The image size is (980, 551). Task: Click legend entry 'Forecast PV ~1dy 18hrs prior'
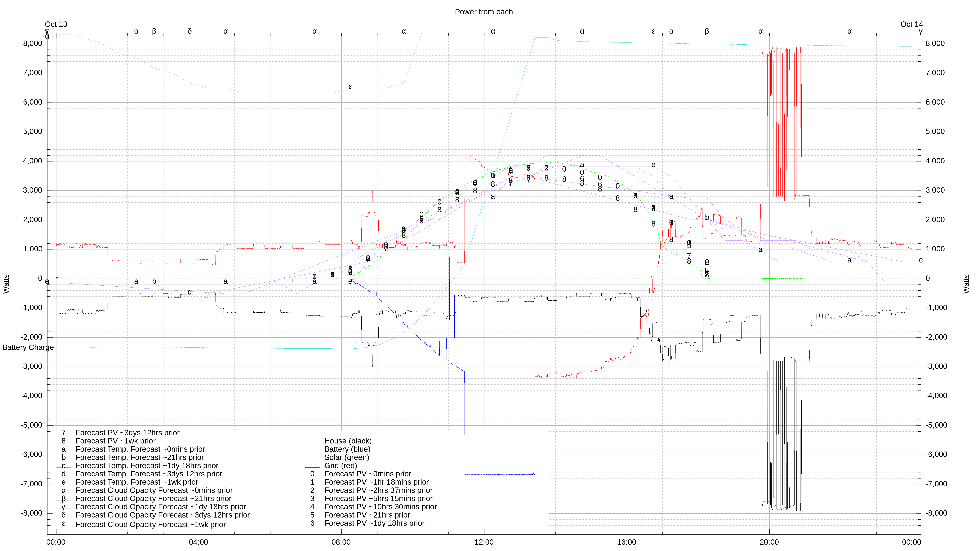[x=374, y=523]
